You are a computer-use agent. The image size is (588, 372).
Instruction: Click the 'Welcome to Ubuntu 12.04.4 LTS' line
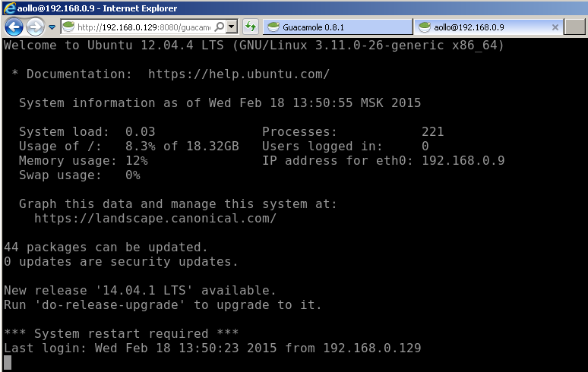[x=254, y=45]
